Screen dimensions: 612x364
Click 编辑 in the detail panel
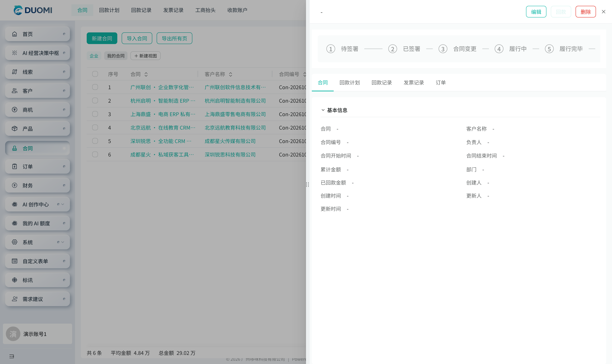pos(536,12)
